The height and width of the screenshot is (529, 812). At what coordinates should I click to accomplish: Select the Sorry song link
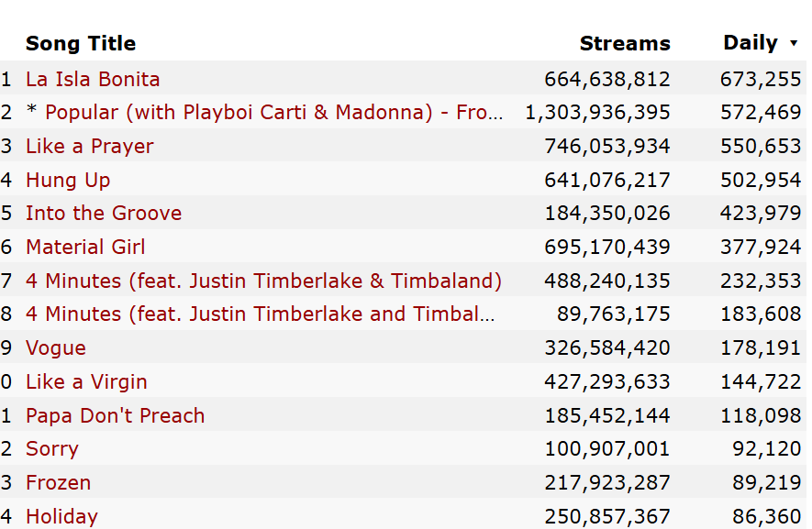(x=52, y=449)
